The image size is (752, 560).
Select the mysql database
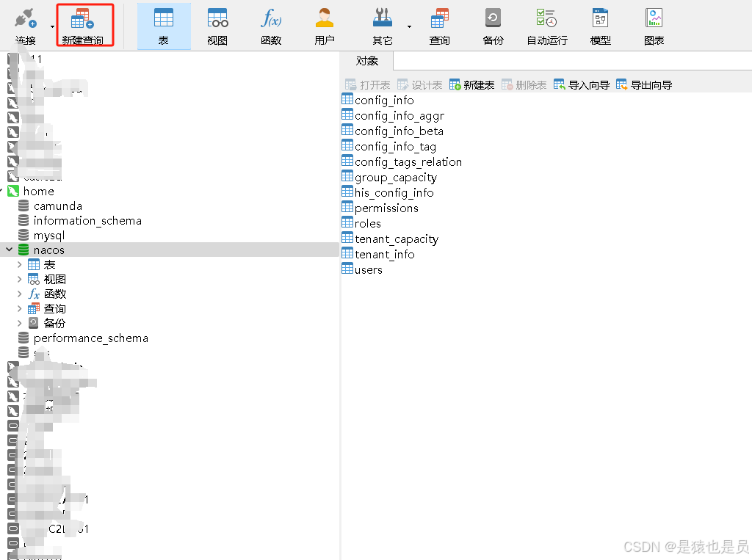49,236
